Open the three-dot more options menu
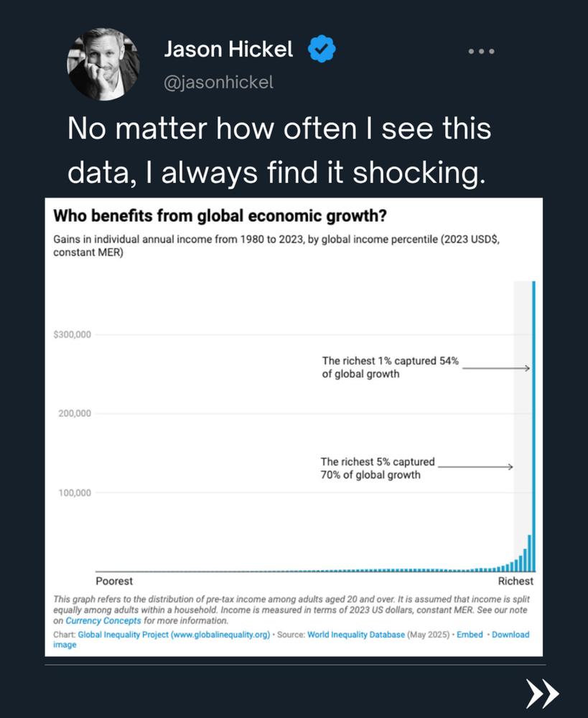The width and height of the screenshot is (588, 718). (481, 51)
